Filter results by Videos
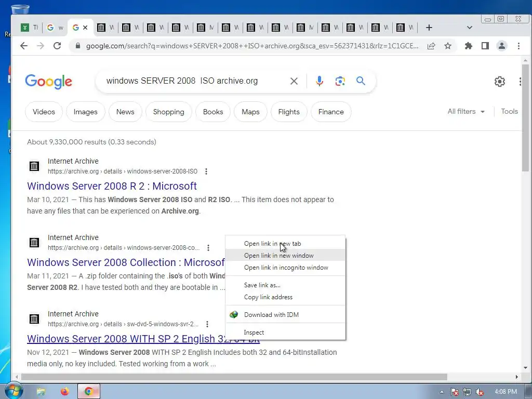Screen dimensions: 532x399 tap(44, 112)
